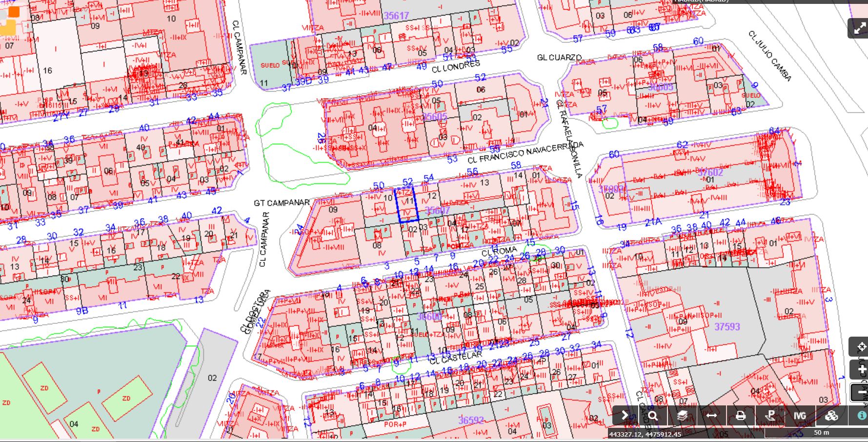Click block number 37593 label
Viewport: 868px width, 442px height.
pyautogui.click(x=727, y=326)
